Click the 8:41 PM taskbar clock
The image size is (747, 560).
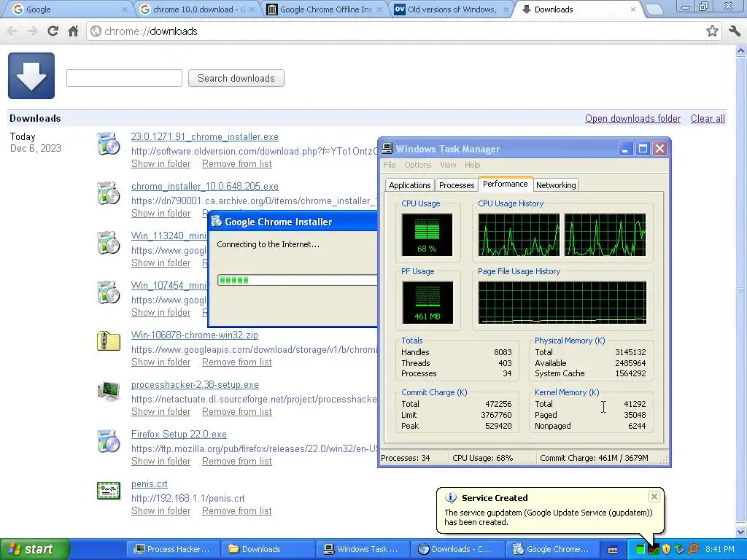pyautogui.click(x=720, y=549)
